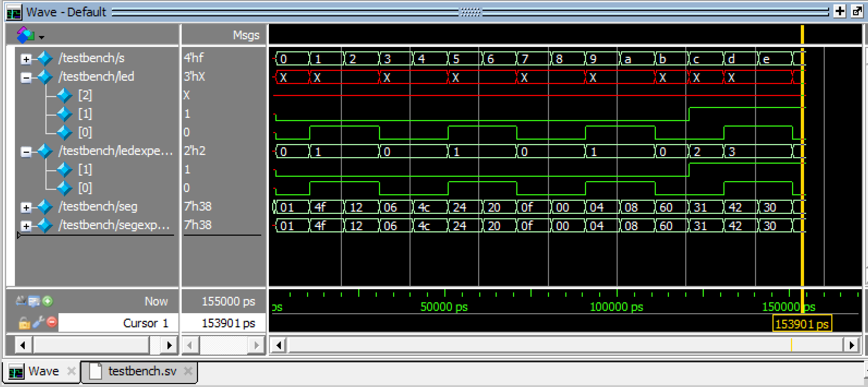Expand the /testbench/seg signal
The image size is (868, 387).
click(26, 207)
